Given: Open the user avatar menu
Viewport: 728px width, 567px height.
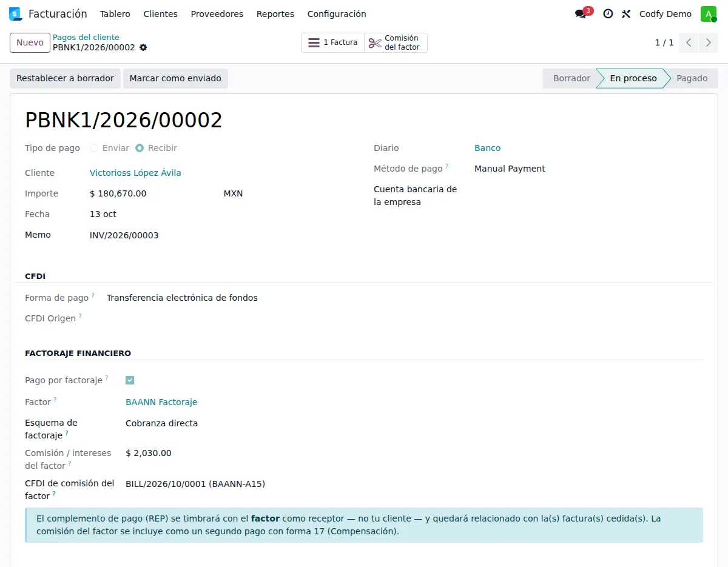Looking at the screenshot, I should tap(709, 14).
